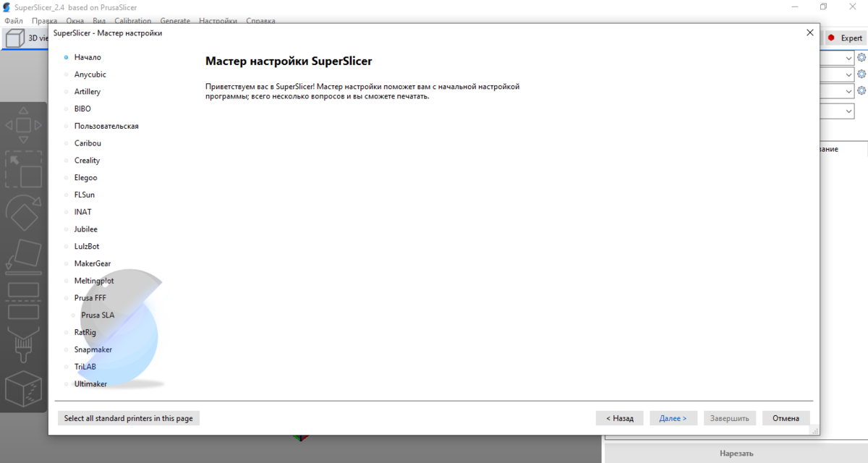The height and width of the screenshot is (463, 868).
Task: Select the Paint-on supports brush tool
Action: [23, 344]
